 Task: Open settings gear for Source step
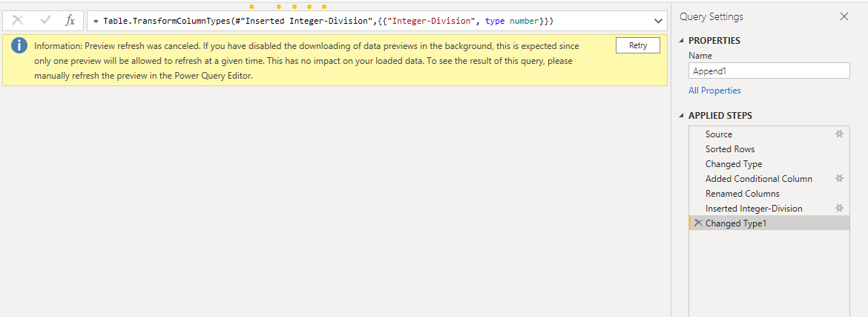pos(839,134)
